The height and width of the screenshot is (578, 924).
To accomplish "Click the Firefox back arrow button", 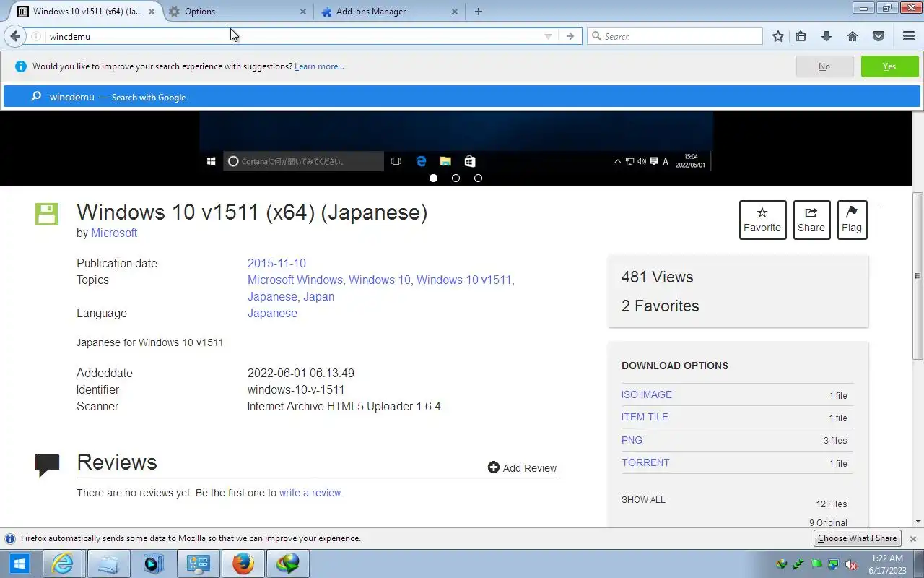I will pos(15,36).
